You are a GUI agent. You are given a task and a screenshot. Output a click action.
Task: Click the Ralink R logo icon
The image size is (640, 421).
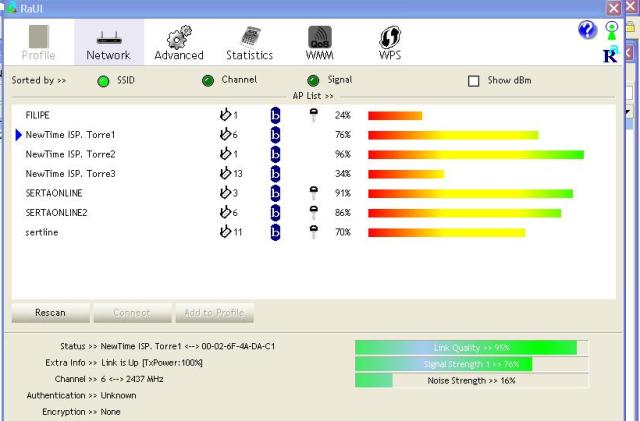click(x=611, y=55)
